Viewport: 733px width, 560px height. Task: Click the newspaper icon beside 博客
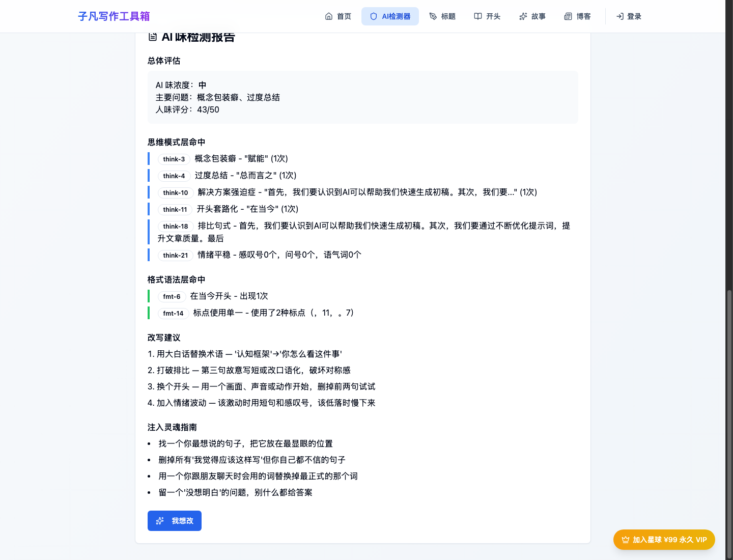[x=568, y=16]
